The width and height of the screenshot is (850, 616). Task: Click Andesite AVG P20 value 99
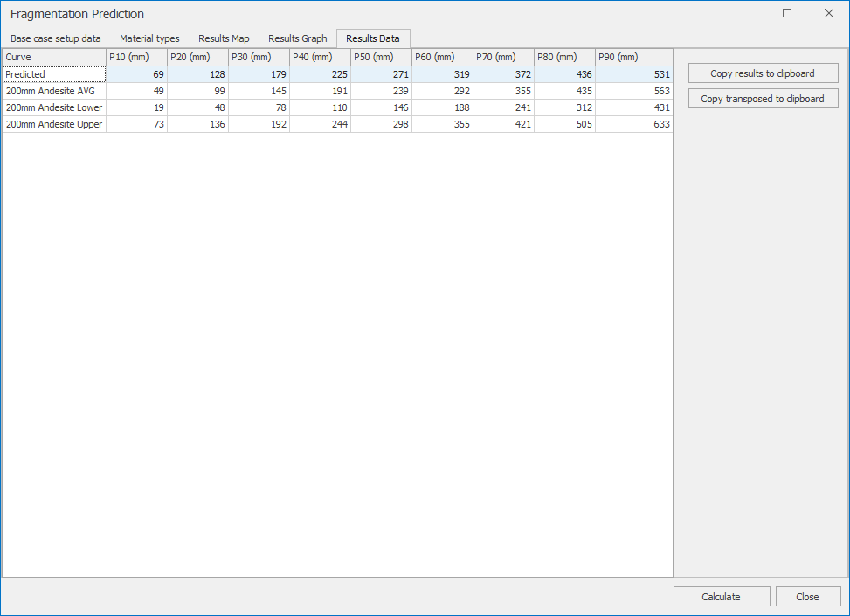click(x=197, y=91)
